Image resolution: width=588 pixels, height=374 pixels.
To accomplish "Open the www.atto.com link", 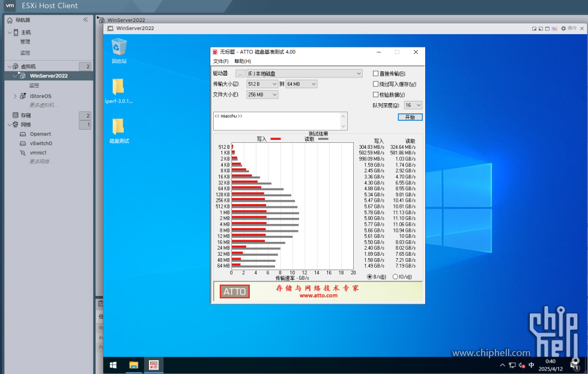I will click(318, 295).
